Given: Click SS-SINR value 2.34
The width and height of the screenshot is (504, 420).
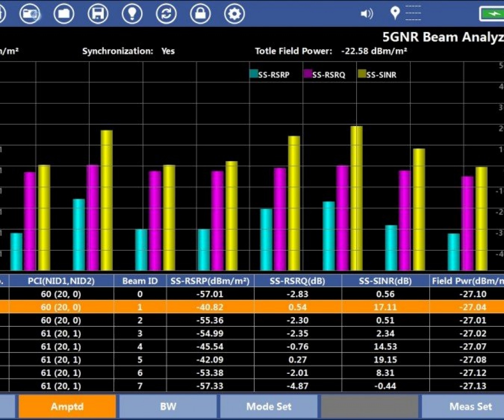Looking at the screenshot, I should [386, 333].
